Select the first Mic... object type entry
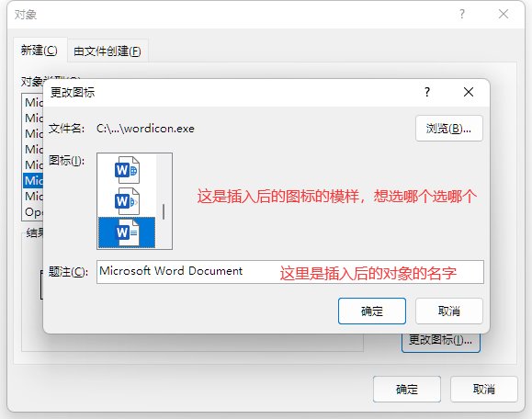Screen dimensions: 532x419 (x=33, y=102)
